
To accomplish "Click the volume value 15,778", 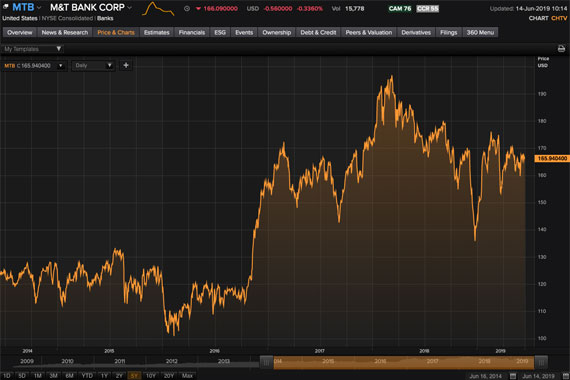I will point(354,8).
